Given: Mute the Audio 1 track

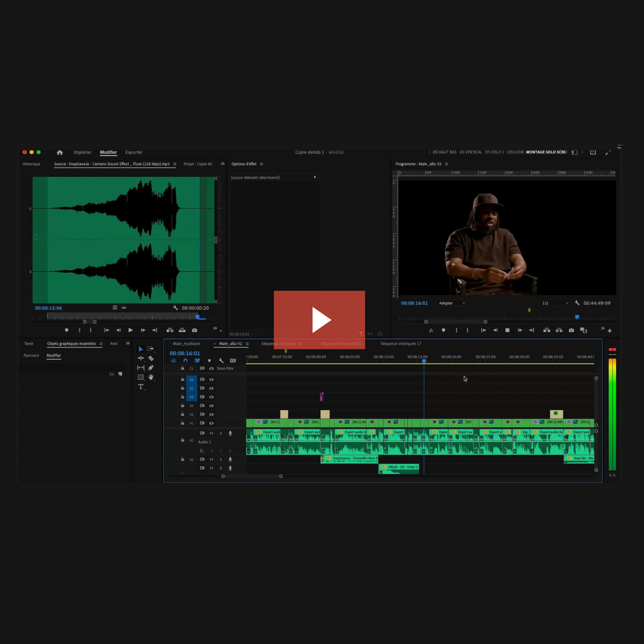Looking at the screenshot, I should point(211,433).
